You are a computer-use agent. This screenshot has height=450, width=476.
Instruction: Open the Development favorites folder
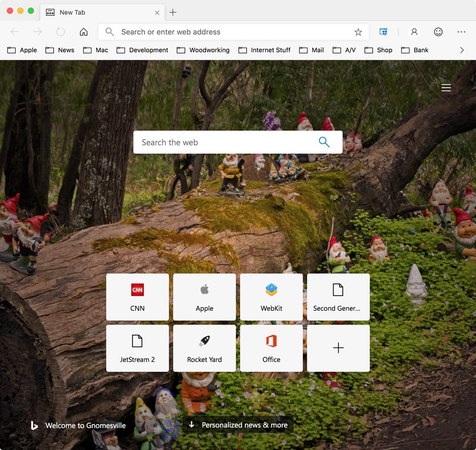[x=142, y=50]
